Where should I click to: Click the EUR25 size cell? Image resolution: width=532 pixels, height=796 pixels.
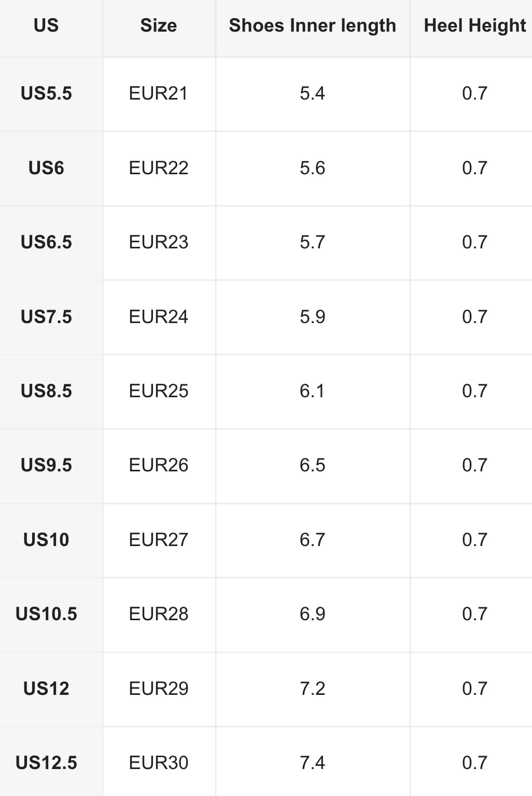coord(158,391)
